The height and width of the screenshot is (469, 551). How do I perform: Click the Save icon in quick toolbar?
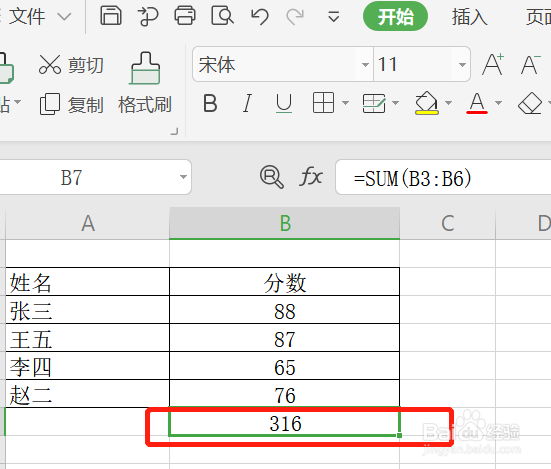(111, 16)
